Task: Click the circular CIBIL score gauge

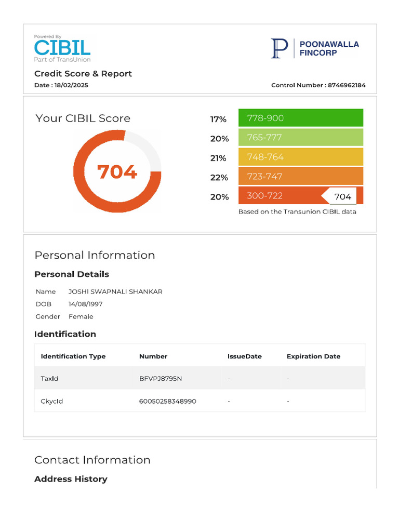Action: point(117,171)
